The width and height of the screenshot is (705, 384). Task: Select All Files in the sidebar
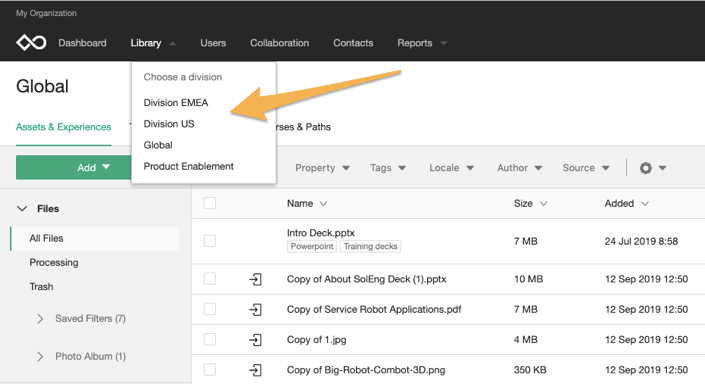(x=95, y=238)
